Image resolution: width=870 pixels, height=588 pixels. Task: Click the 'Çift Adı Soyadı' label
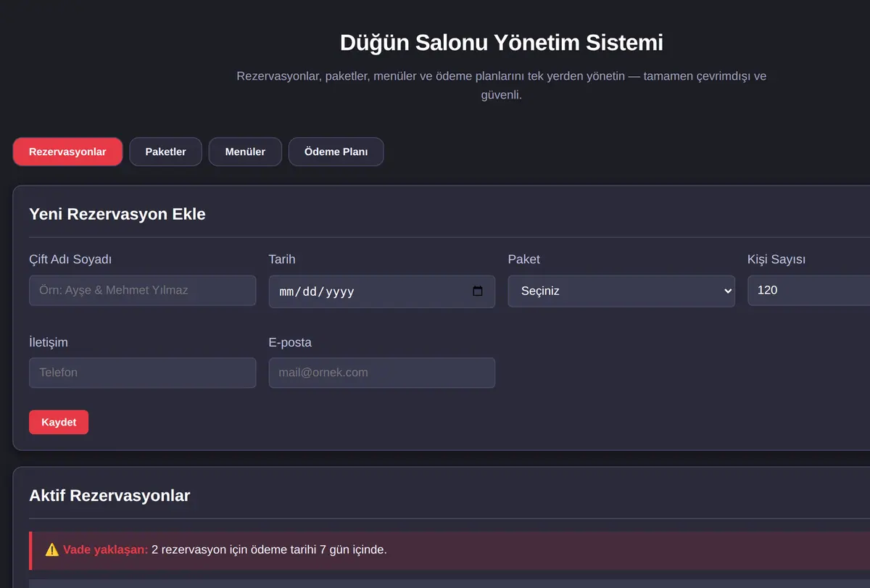70,260
